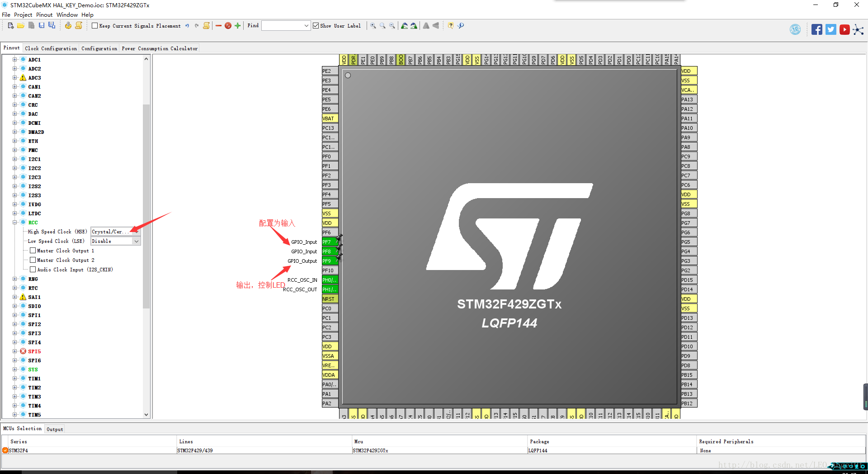Open High Speed Clock (HSE) dropdown
Viewport: 868px width, 474px height.
(136, 232)
